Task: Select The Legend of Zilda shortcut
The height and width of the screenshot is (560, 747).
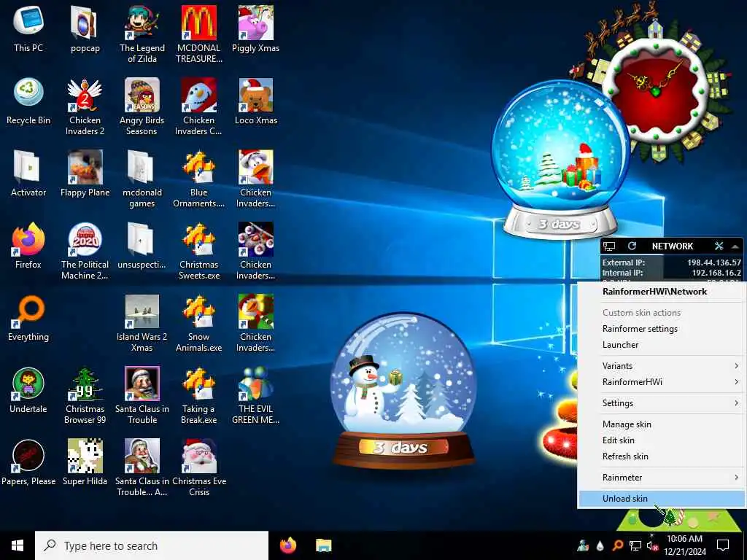Action: pyautogui.click(x=142, y=34)
